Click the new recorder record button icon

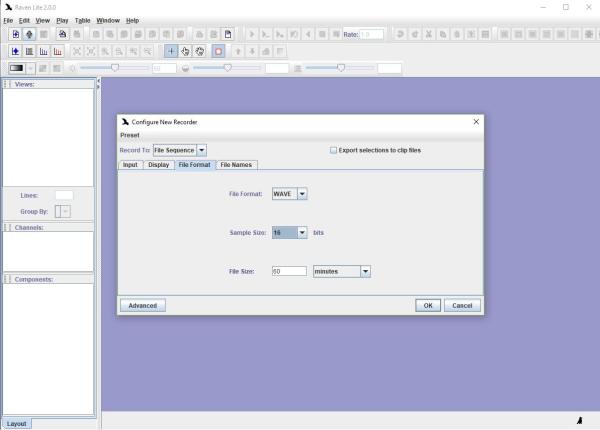point(217,51)
